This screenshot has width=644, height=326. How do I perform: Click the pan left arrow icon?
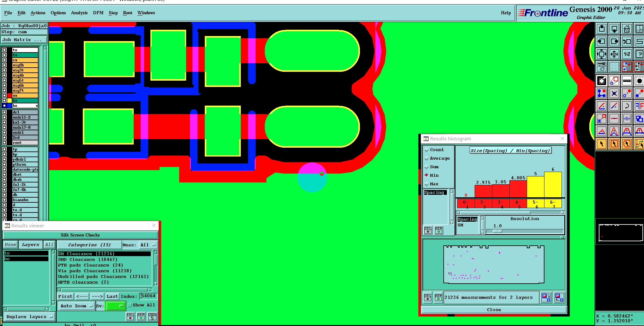[x=602, y=41]
